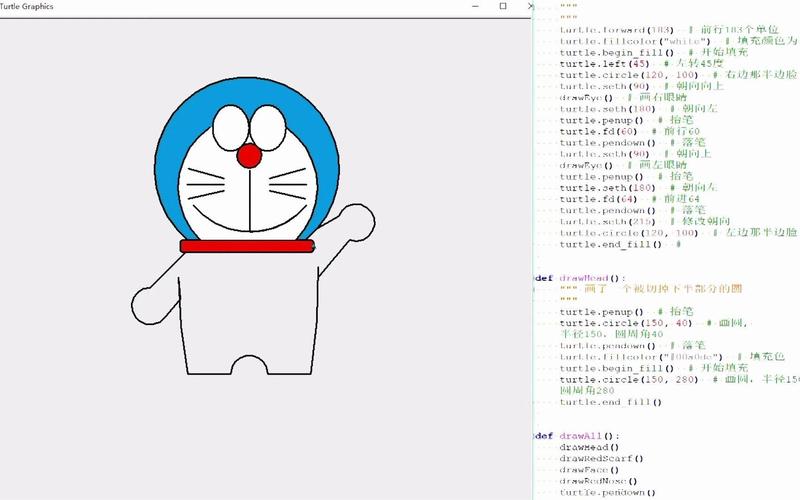Viewport: 800px width, 500px height.
Task: Click the 圆周角280 comment line
Action: pyautogui.click(x=587, y=390)
